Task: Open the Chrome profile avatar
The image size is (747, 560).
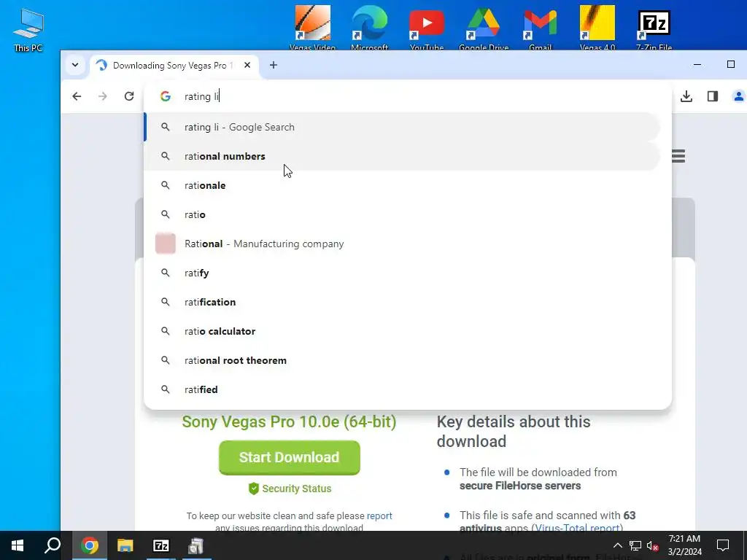Action: tap(738, 97)
